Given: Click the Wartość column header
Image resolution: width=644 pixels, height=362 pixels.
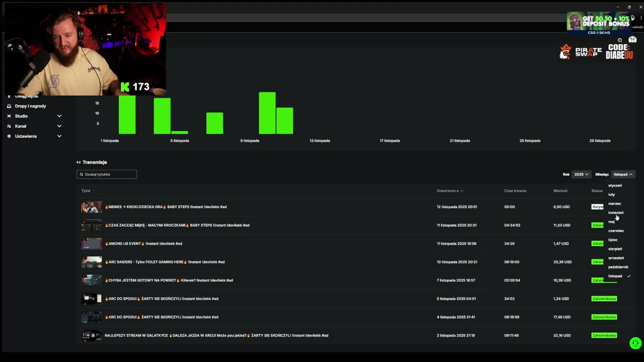Looking at the screenshot, I should point(560,191).
